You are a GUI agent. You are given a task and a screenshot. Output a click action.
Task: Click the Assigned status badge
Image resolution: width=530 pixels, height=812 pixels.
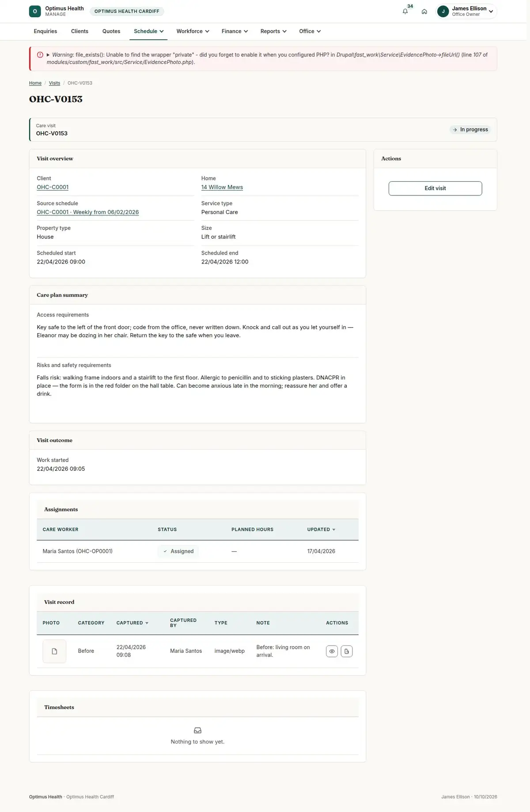click(x=178, y=551)
